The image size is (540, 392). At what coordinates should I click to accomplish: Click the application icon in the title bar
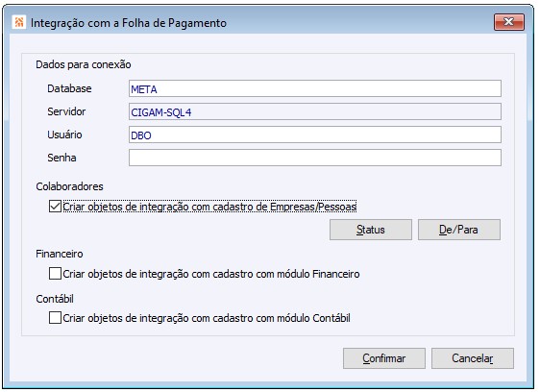[x=19, y=22]
